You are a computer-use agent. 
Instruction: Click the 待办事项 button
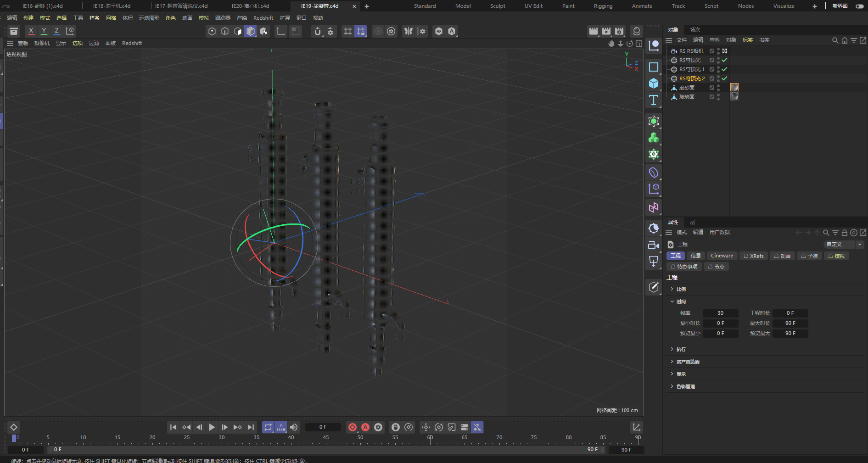click(684, 267)
